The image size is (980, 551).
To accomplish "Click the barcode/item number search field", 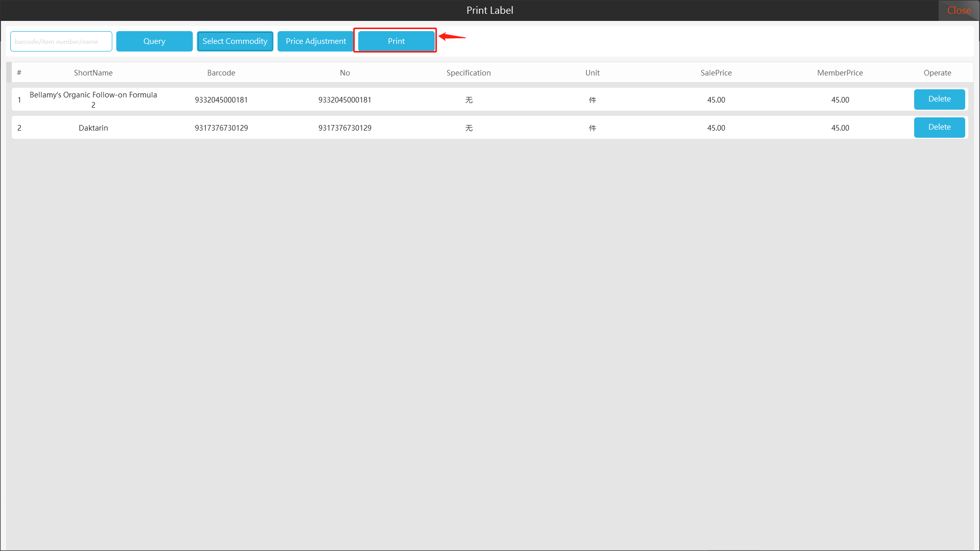I will pos(61,41).
